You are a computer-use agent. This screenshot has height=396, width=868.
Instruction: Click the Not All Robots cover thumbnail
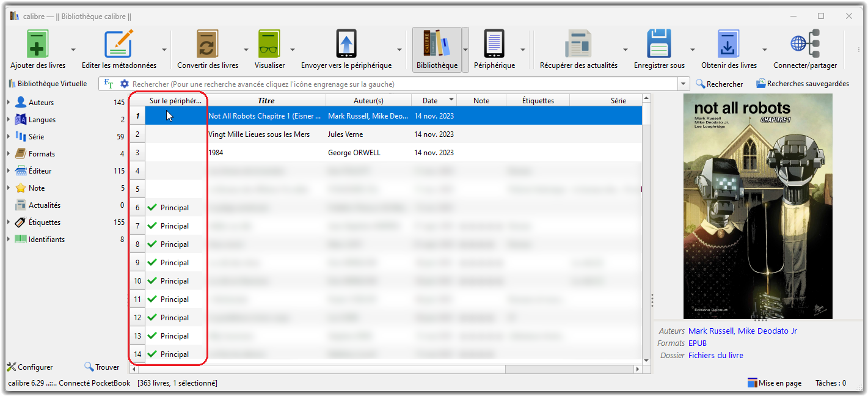[757, 206]
